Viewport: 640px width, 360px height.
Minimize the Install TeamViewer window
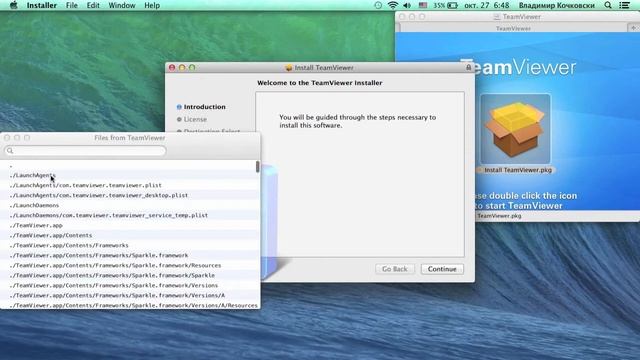pos(182,67)
